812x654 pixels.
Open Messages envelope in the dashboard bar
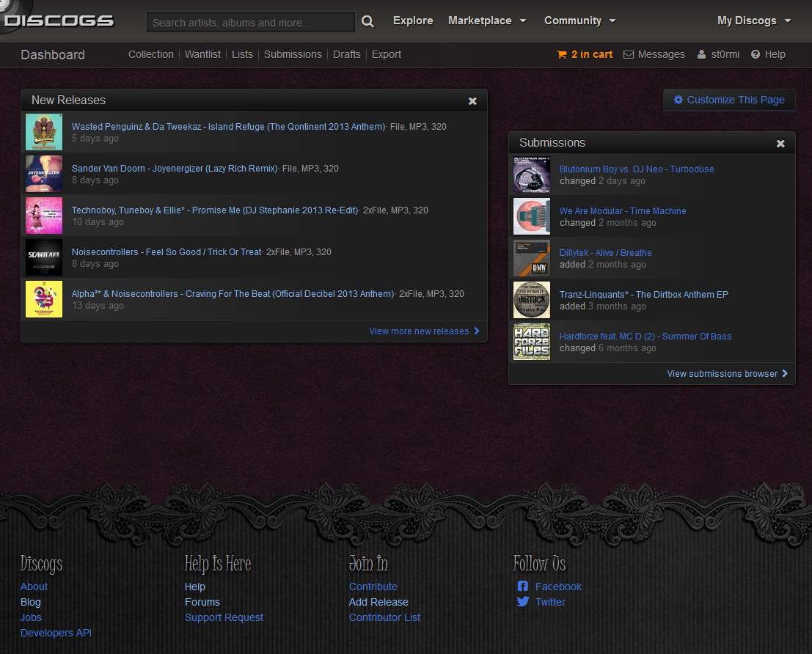coord(654,54)
